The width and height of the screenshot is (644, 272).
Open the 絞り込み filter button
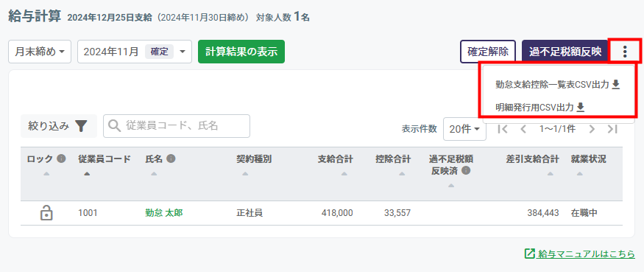click(x=59, y=126)
